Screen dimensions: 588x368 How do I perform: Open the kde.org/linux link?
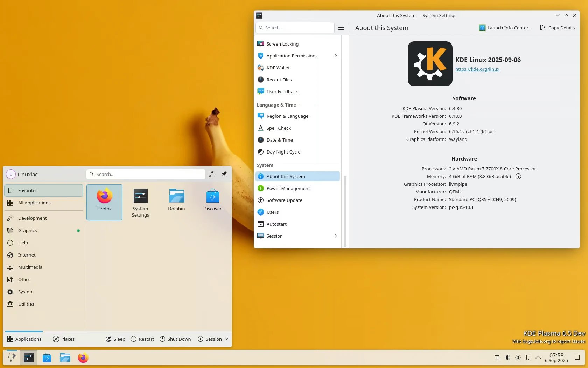click(477, 69)
